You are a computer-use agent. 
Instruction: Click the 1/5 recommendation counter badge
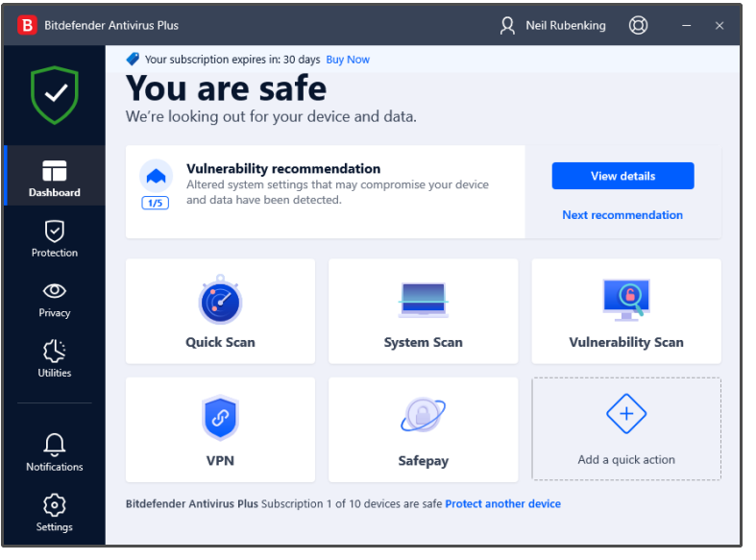pyautogui.click(x=156, y=203)
